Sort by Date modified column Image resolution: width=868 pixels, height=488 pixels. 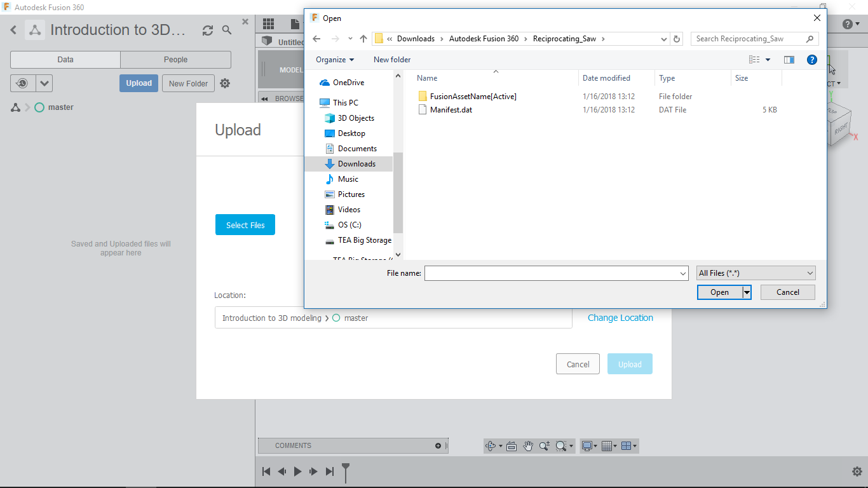(x=606, y=78)
